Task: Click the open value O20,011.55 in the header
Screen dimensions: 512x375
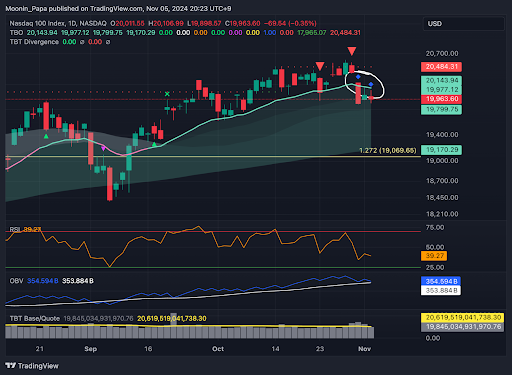Action: click(x=128, y=23)
